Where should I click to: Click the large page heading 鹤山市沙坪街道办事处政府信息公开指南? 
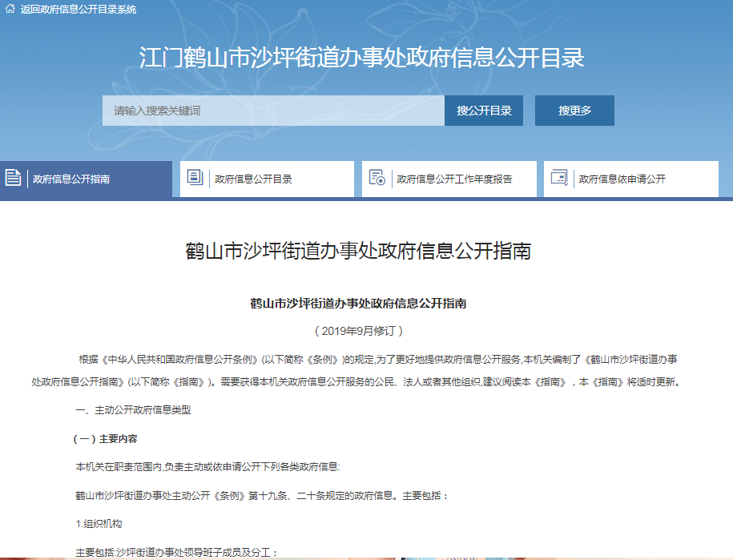(x=358, y=251)
